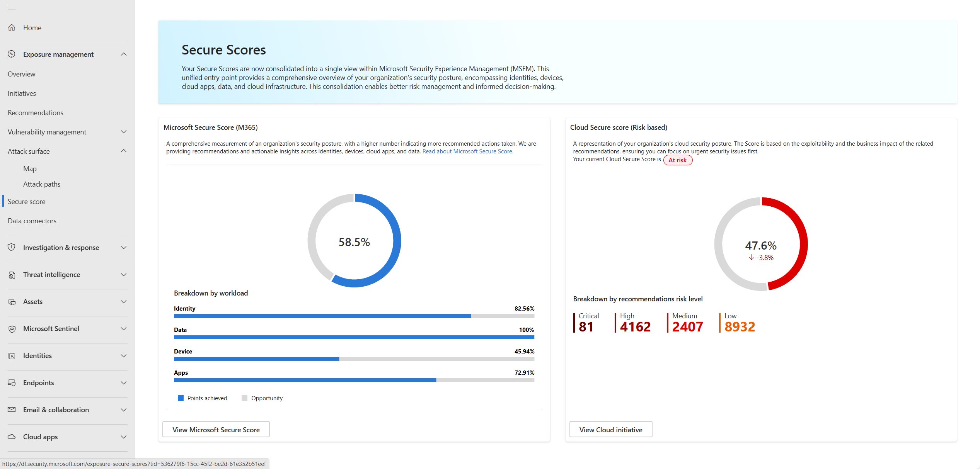Viewport: 980px width, 469px height.
Task: Click the Home house icon
Action: click(x=12, y=27)
